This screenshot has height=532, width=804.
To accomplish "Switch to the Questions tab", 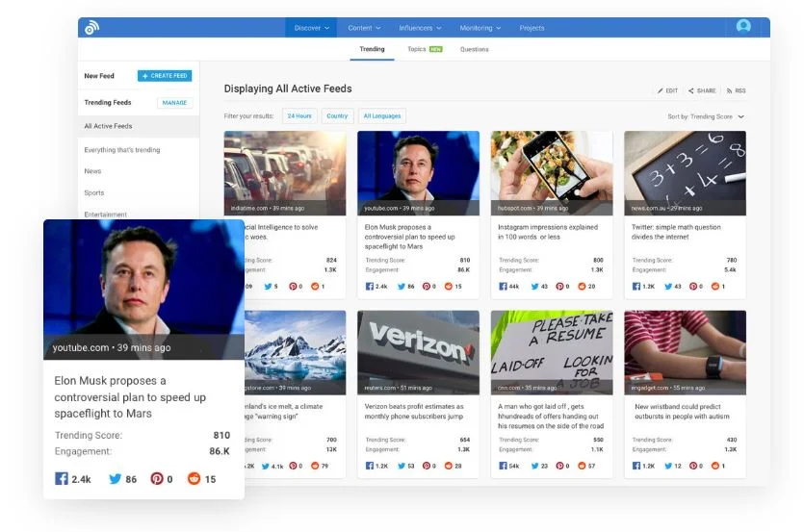I will [475, 49].
